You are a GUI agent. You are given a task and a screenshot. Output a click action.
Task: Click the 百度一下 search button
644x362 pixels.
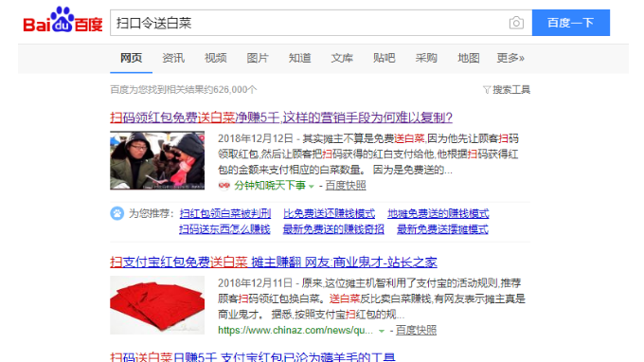571,23
